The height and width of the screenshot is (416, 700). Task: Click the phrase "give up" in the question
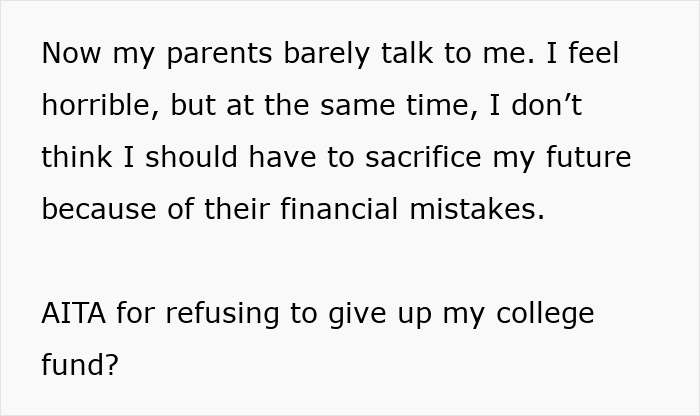(380, 315)
